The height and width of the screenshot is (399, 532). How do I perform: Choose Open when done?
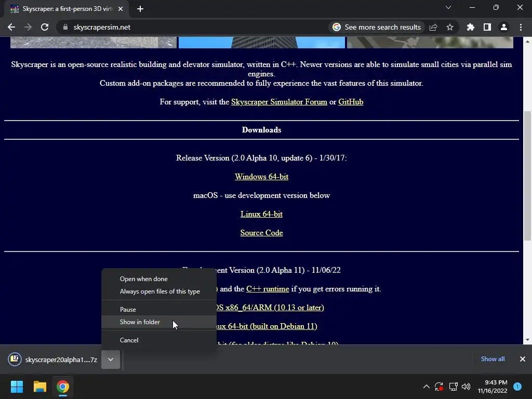click(x=159, y=279)
